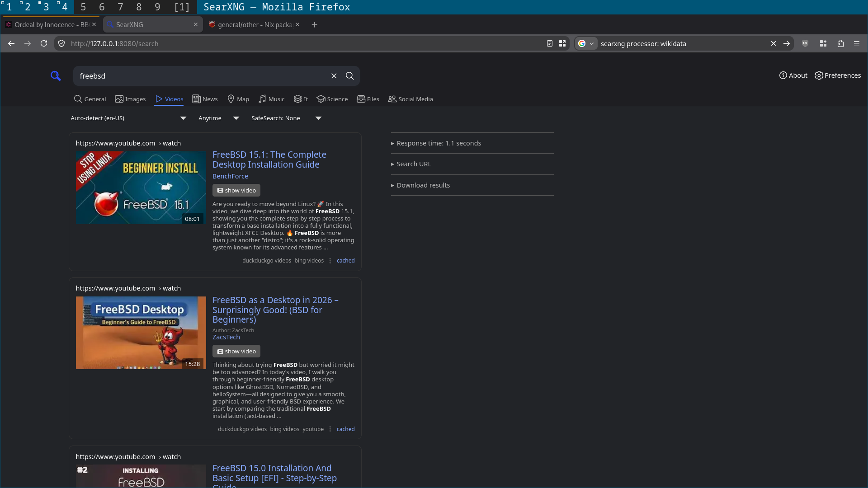Open the BenchForce channel link
The image size is (868, 488).
click(x=230, y=176)
